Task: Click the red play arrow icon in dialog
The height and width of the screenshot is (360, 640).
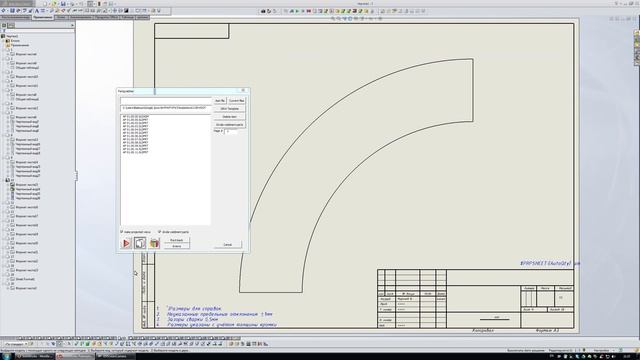Action: (126, 243)
